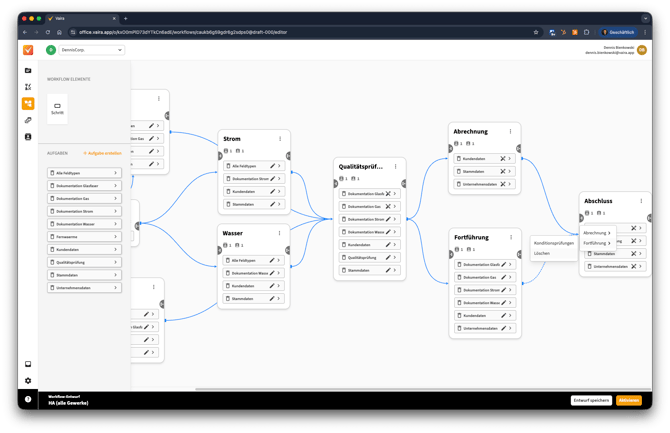Click the settings gear in left sidebar
670x433 pixels.
click(28, 380)
